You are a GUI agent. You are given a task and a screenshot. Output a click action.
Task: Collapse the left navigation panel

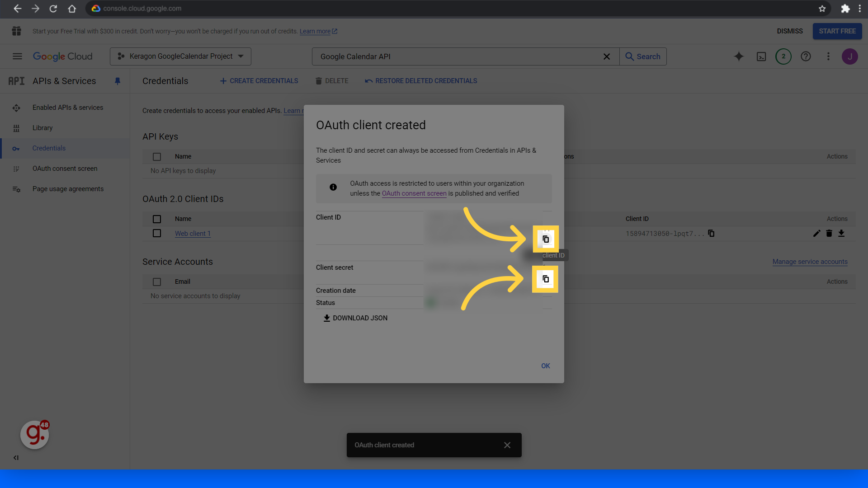(16, 458)
